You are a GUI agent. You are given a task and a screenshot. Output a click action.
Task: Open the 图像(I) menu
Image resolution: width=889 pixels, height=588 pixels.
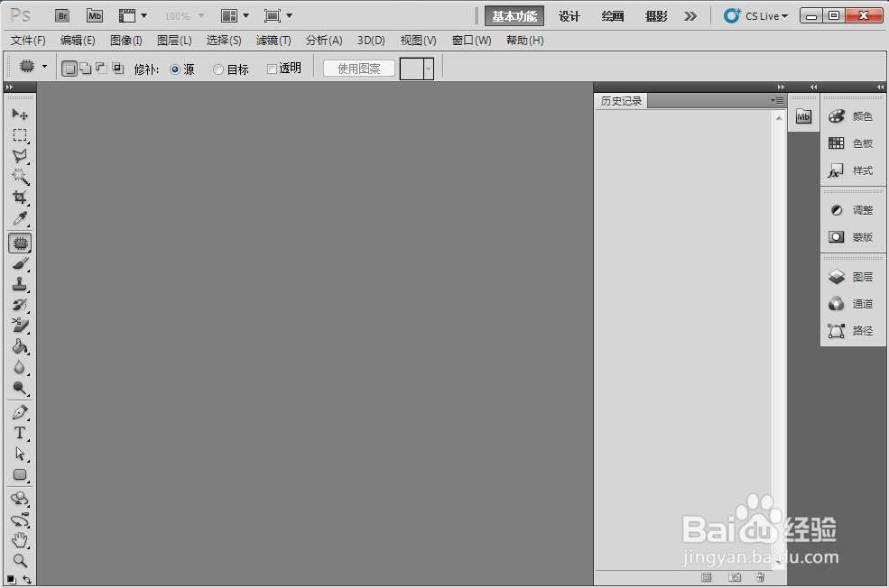(x=125, y=41)
